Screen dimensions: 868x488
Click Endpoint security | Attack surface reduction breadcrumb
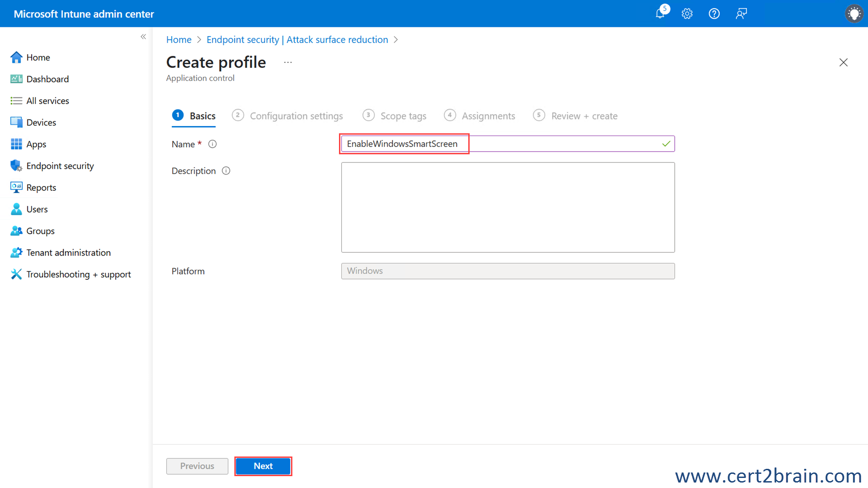297,40
